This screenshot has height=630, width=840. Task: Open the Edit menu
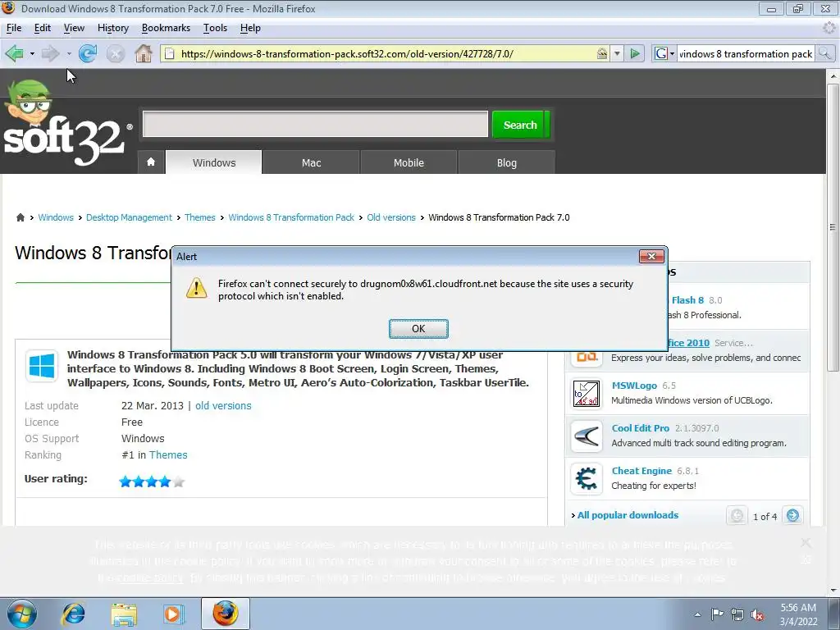click(x=43, y=28)
